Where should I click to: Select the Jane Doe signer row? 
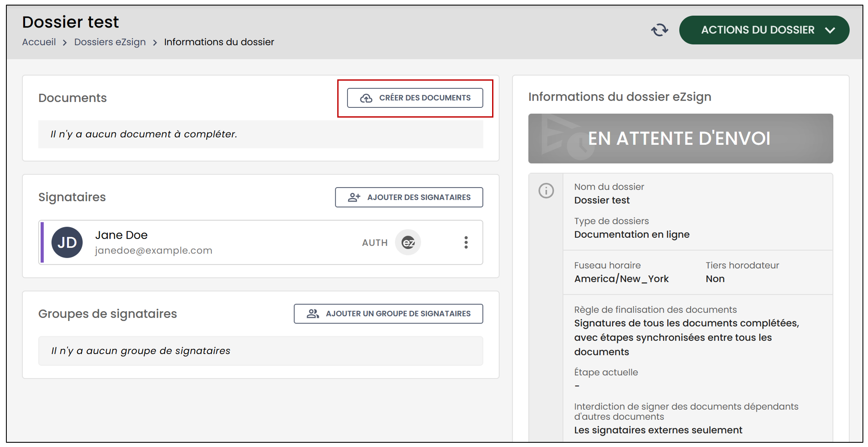click(260, 242)
